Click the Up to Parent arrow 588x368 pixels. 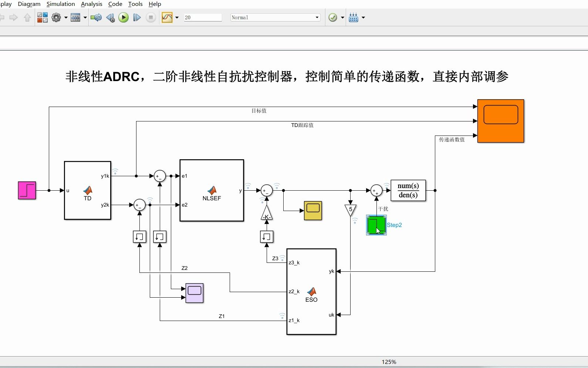click(27, 17)
